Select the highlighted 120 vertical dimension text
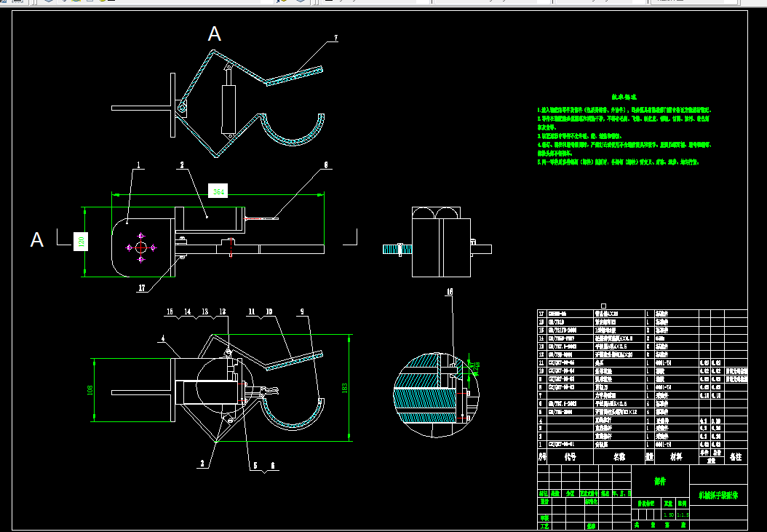This screenshot has width=767, height=532. [81, 241]
